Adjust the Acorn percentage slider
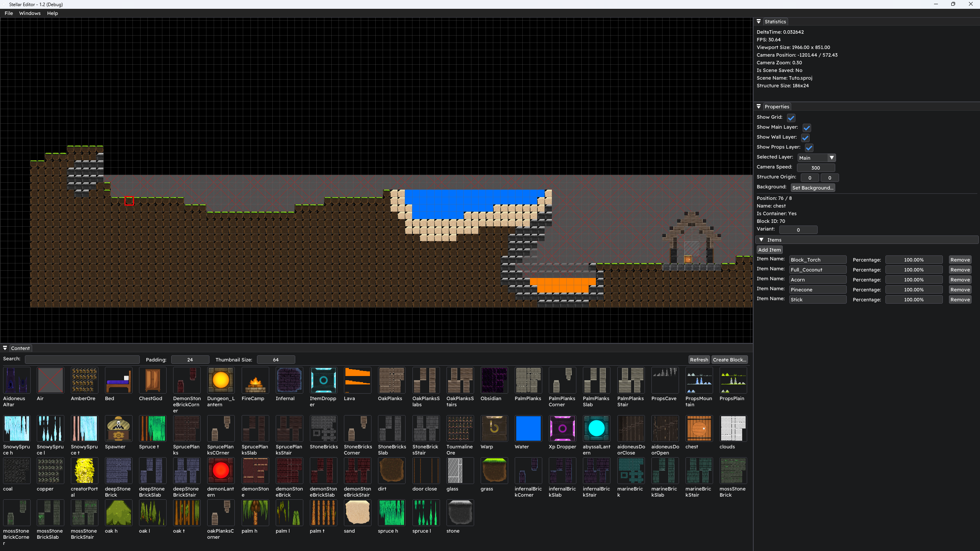The width and height of the screenshot is (980, 551). 914,280
